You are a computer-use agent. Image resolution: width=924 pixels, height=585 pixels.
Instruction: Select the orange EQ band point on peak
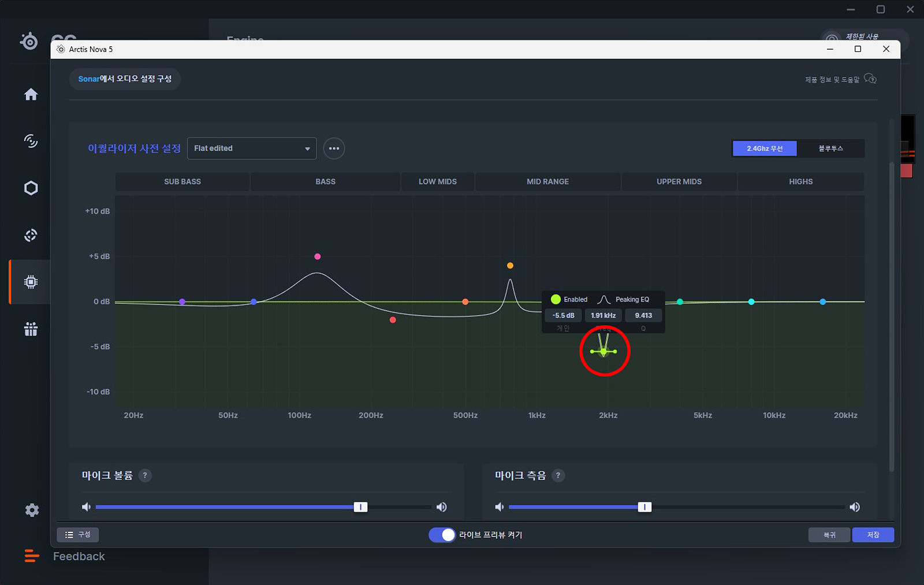coord(510,266)
